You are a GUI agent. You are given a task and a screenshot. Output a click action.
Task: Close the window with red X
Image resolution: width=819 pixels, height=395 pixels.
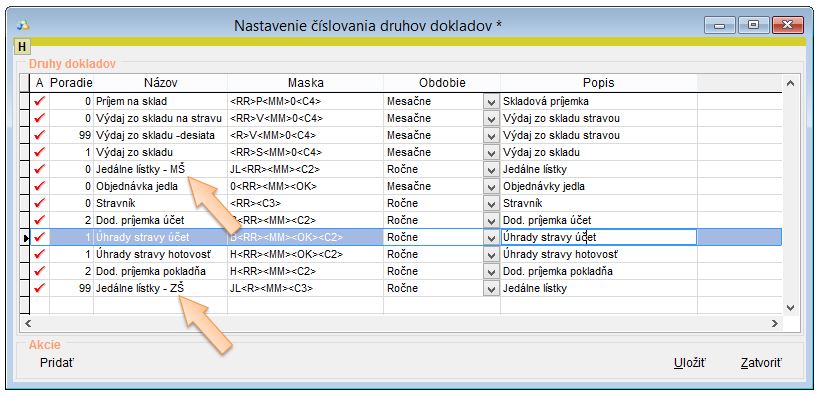[x=787, y=25]
